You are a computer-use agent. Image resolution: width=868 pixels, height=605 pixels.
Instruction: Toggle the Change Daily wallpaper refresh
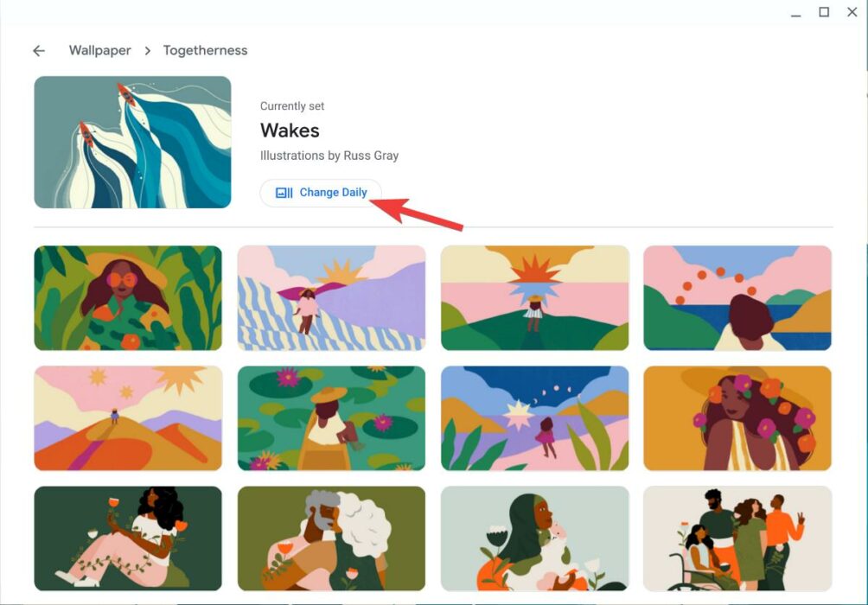coord(321,193)
